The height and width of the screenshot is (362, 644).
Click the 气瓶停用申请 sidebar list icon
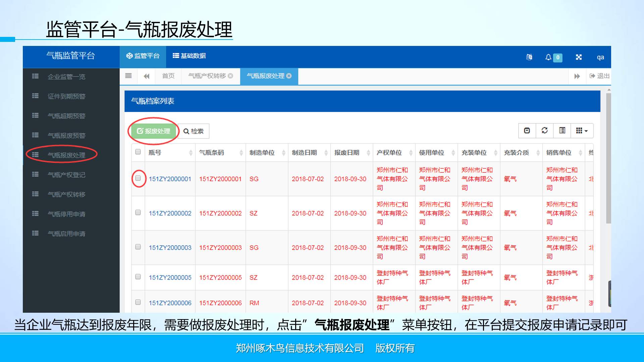[x=35, y=214]
